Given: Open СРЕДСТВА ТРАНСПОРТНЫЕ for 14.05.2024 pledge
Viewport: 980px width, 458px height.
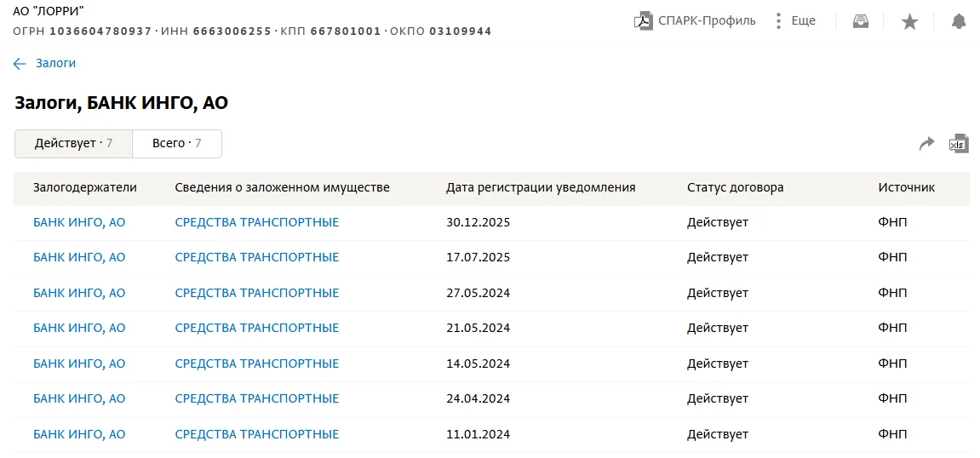Looking at the screenshot, I should pos(257,364).
